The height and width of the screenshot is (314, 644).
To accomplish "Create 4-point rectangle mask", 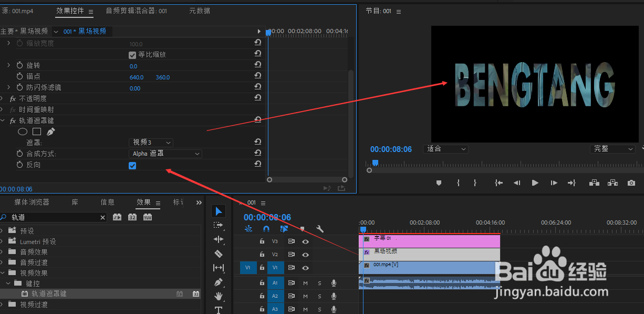I will tap(37, 131).
